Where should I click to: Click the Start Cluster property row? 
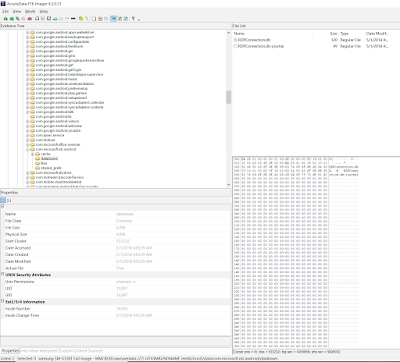(115, 241)
